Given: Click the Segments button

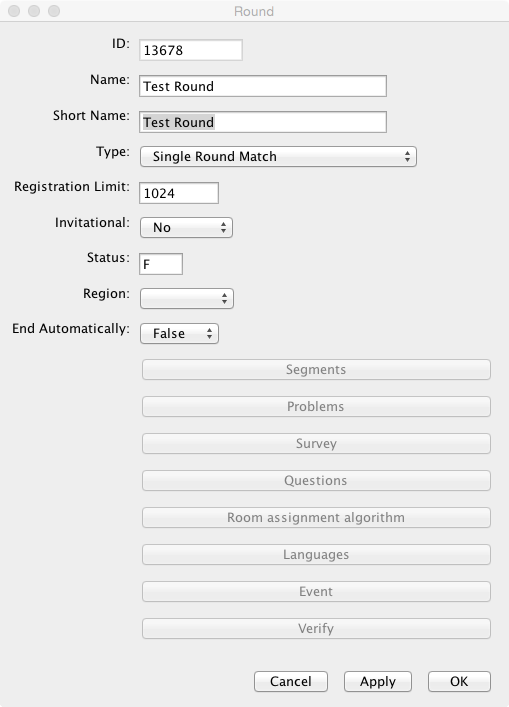Looking at the screenshot, I should pos(316,370).
